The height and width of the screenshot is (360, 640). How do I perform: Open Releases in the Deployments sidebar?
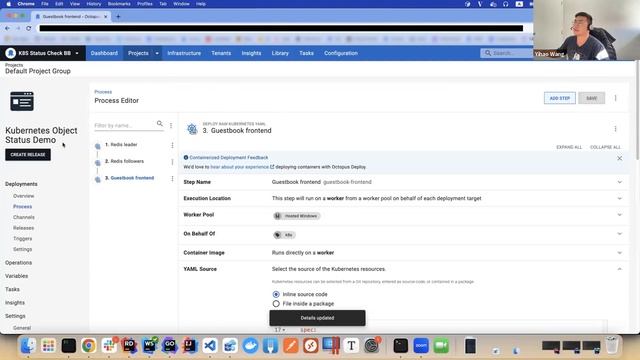[x=23, y=228]
